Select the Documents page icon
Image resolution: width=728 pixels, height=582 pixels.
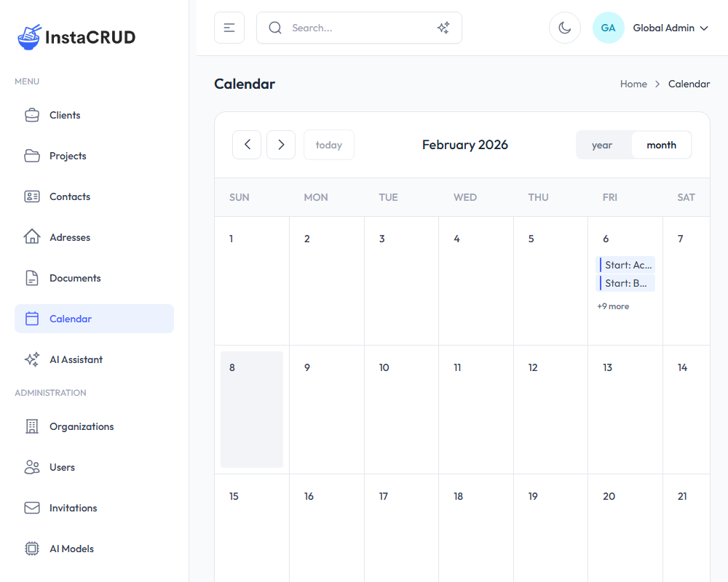pyautogui.click(x=31, y=277)
